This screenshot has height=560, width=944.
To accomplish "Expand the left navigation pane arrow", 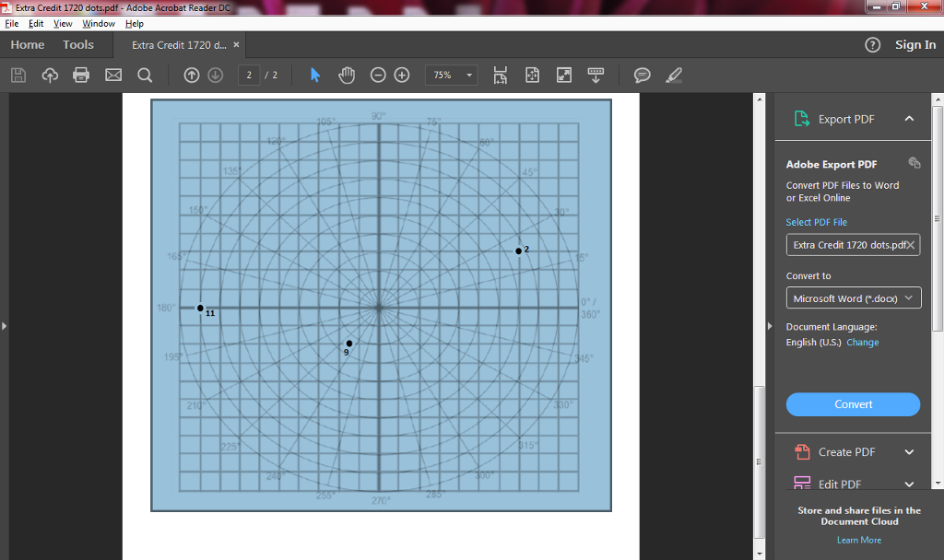I will (x=5, y=326).
